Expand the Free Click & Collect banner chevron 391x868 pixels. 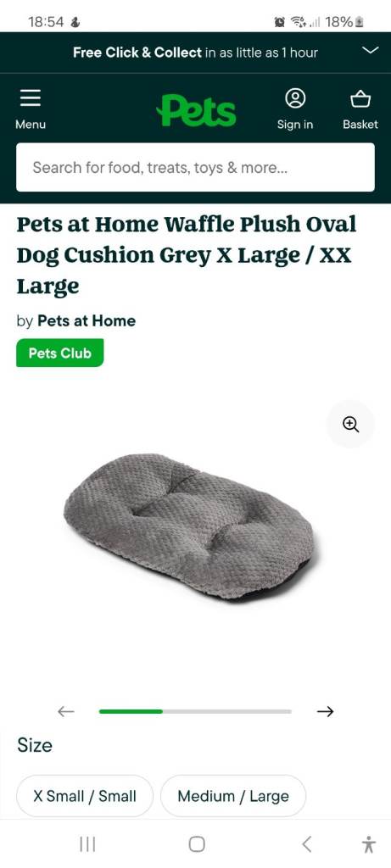point(371,51)
